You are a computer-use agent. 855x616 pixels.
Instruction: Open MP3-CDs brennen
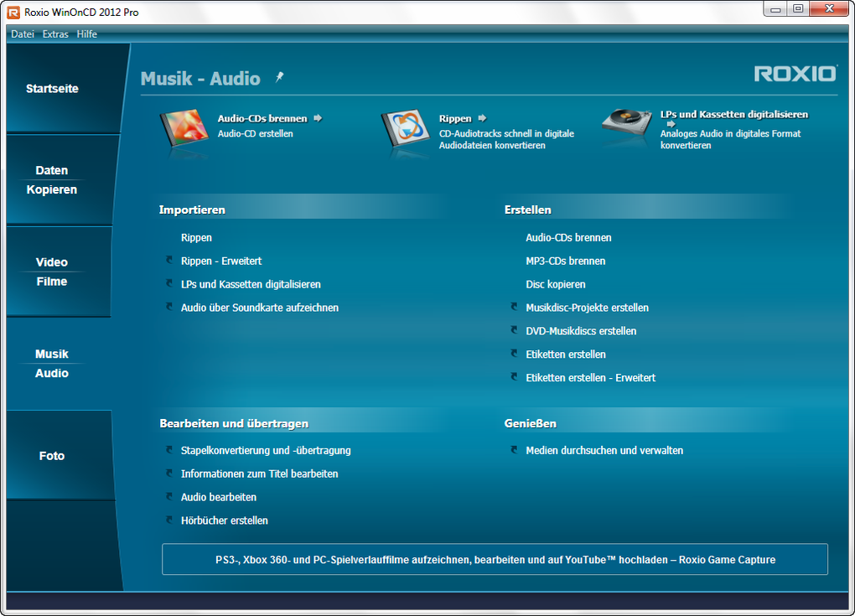[566, 261]
